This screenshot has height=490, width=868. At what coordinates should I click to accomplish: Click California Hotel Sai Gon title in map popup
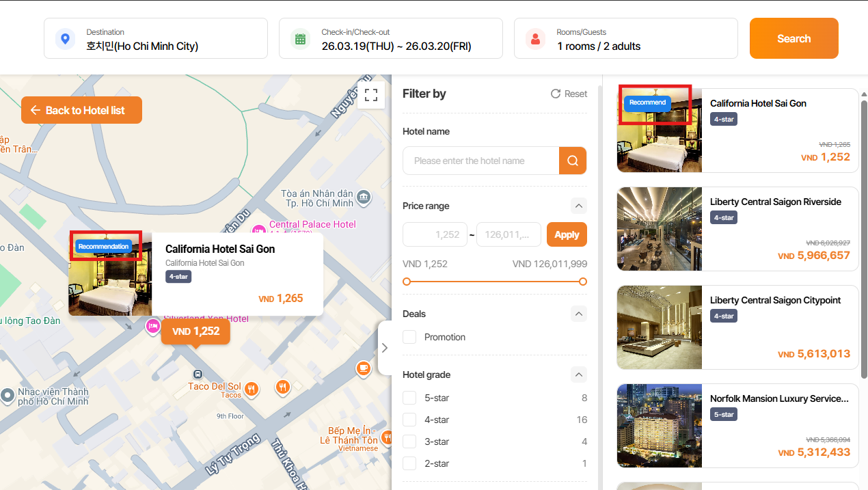click(x=220, y=249)
